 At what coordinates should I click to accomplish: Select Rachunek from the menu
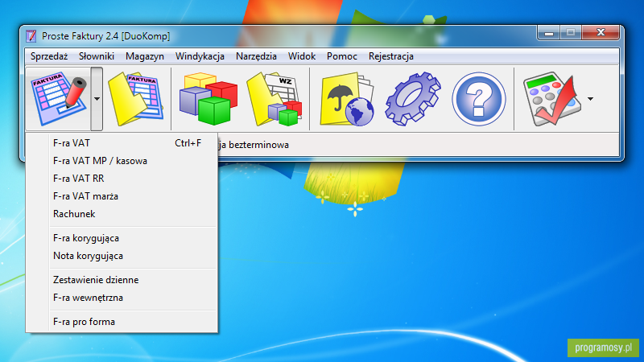(122, 214)
